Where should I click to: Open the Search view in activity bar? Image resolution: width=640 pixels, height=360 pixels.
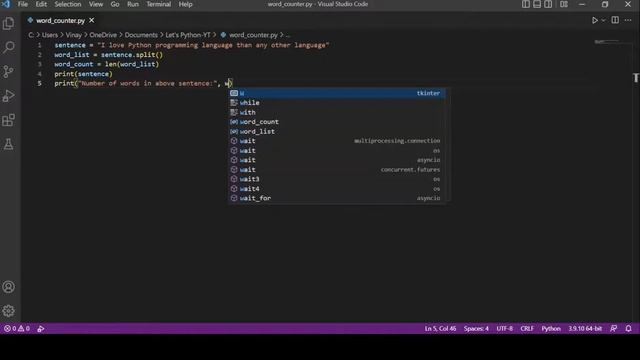pos(9,47)
